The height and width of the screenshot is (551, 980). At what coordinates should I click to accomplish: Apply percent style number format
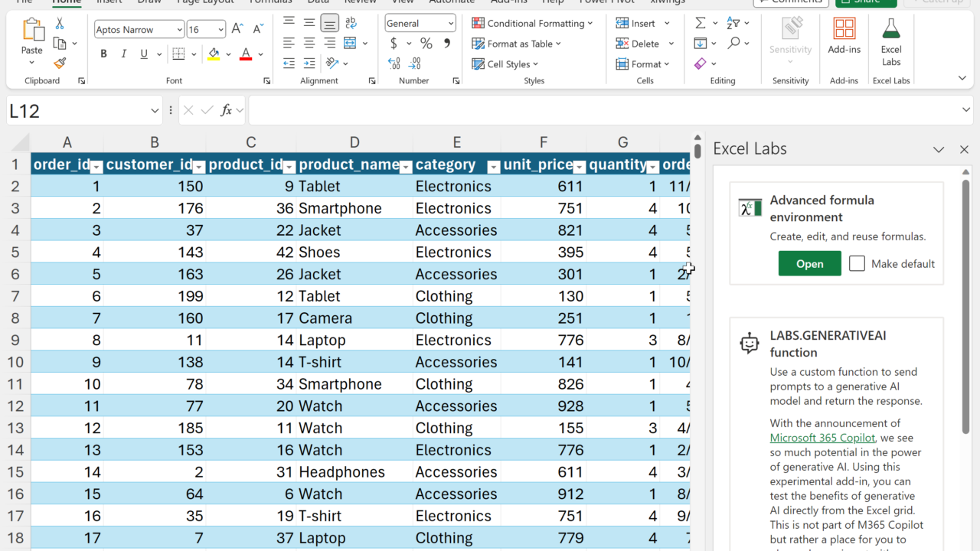[426, 44]
